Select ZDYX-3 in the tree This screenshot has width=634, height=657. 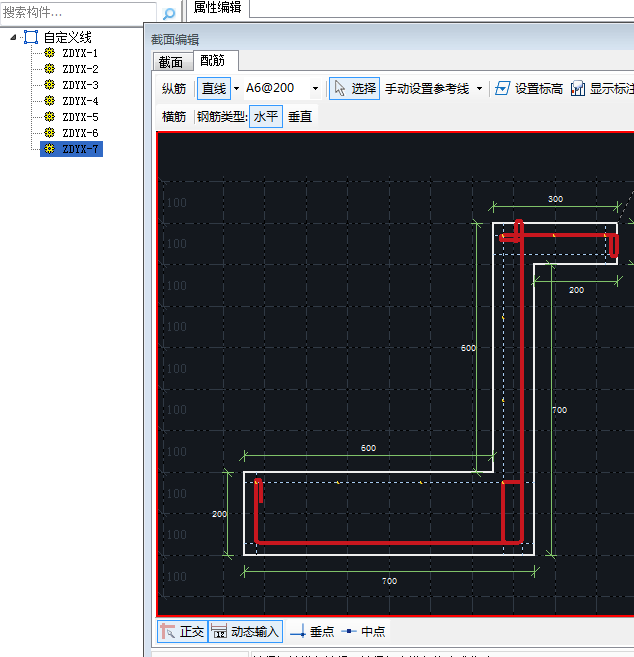pyautogui.click(x=80, y=85)
